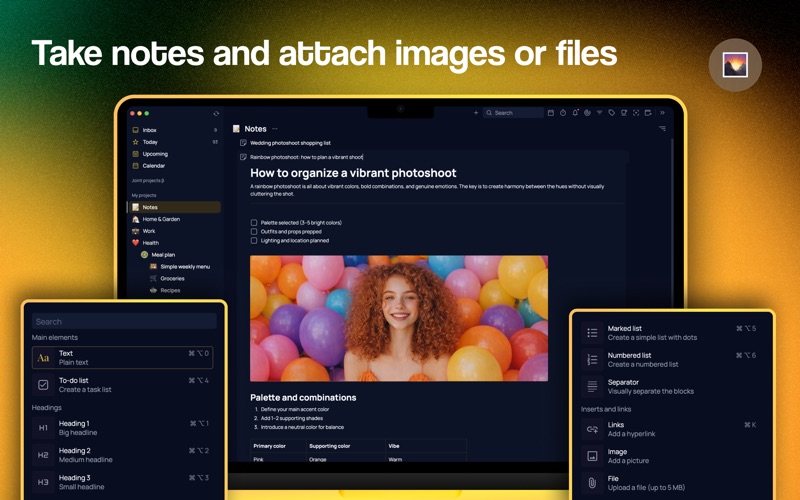Screen dimensions: 800x500
Task: Click the balloon photo in the note
Action: click(x=398, y=318)
